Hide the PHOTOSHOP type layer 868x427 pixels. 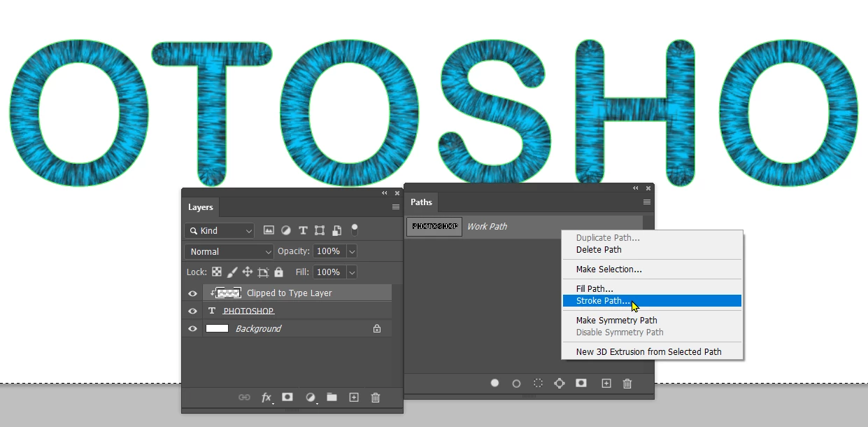pyautogui.click(x=192, y=311)
